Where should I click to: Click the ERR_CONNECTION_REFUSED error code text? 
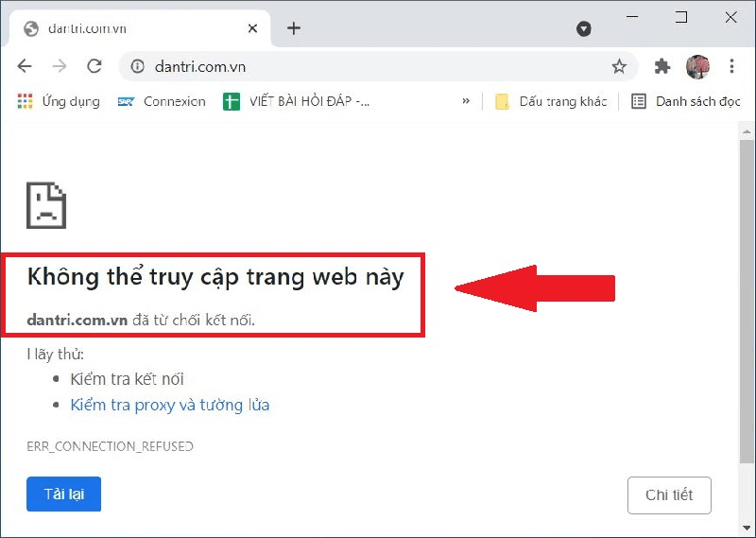coord(110,446)
